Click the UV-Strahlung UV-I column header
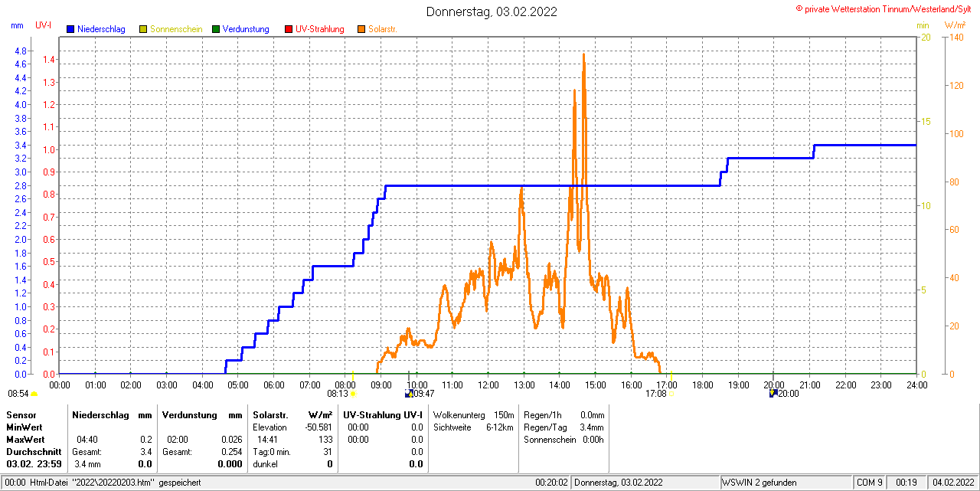Screen dimensions: 980x491 click(384, 414)
